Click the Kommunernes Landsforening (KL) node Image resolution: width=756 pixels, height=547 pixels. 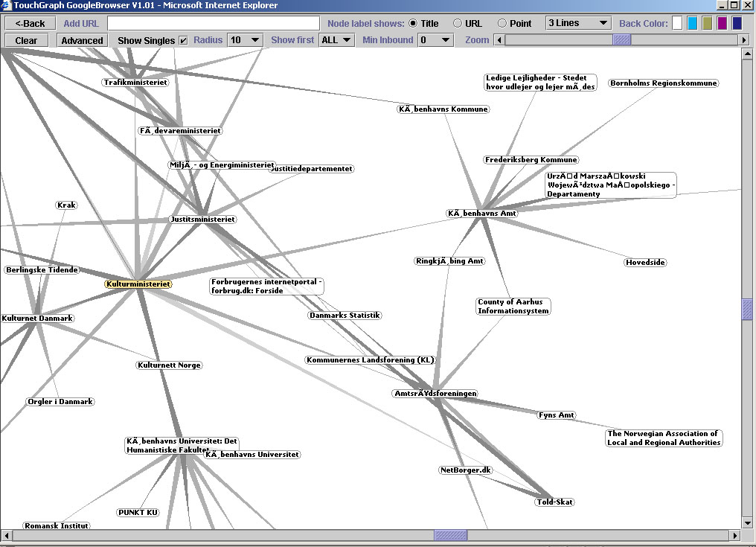pos(371,360)
